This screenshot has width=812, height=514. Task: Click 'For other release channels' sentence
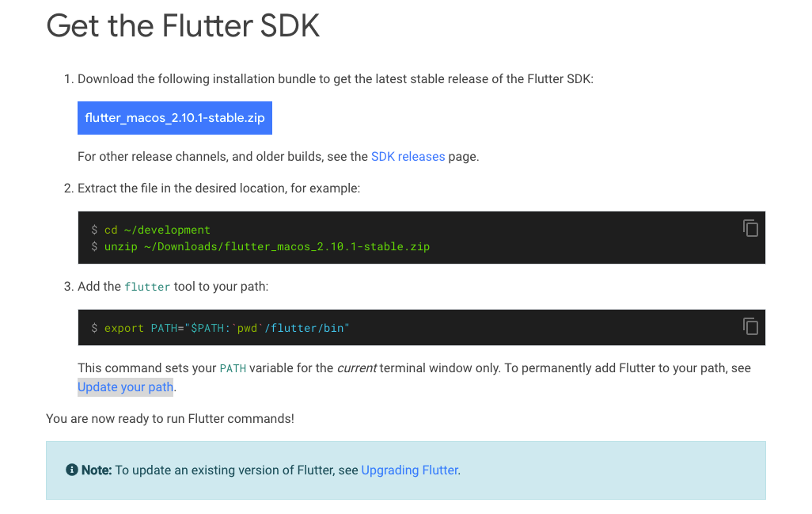click(x=278, y=157)
